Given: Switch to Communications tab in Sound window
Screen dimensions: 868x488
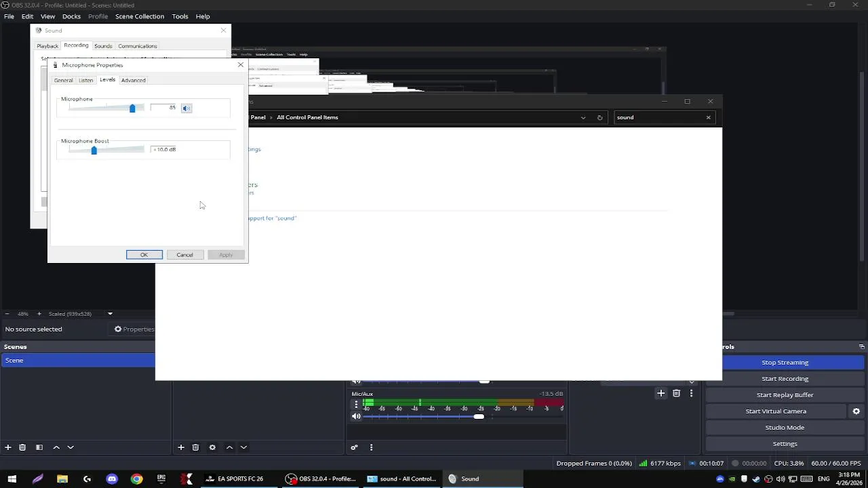Looking at the screenshot, I should pos(138,46).
